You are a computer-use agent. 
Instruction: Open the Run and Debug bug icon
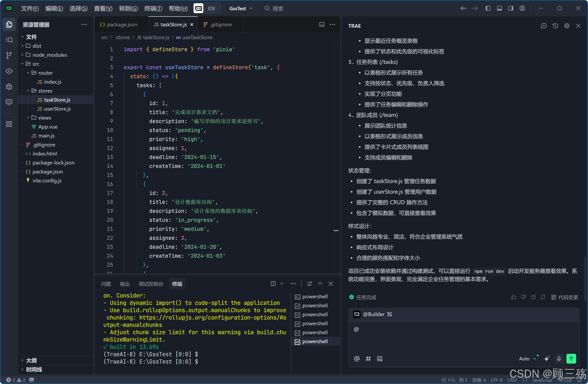tap(9, 87)
